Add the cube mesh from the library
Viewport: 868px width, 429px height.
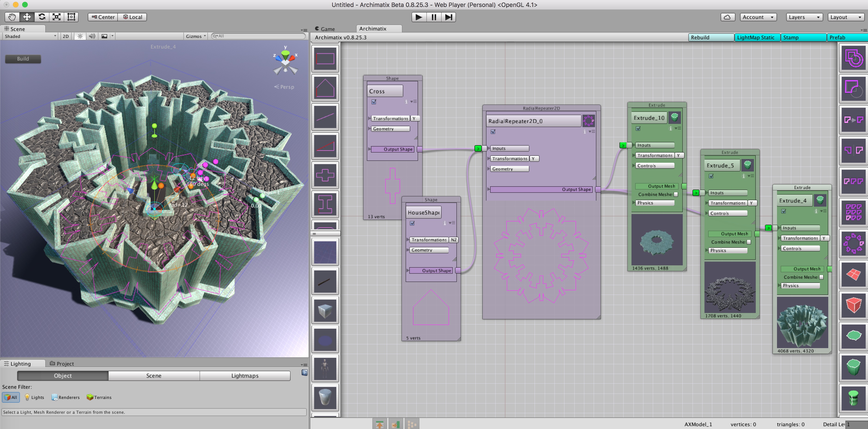325,311
